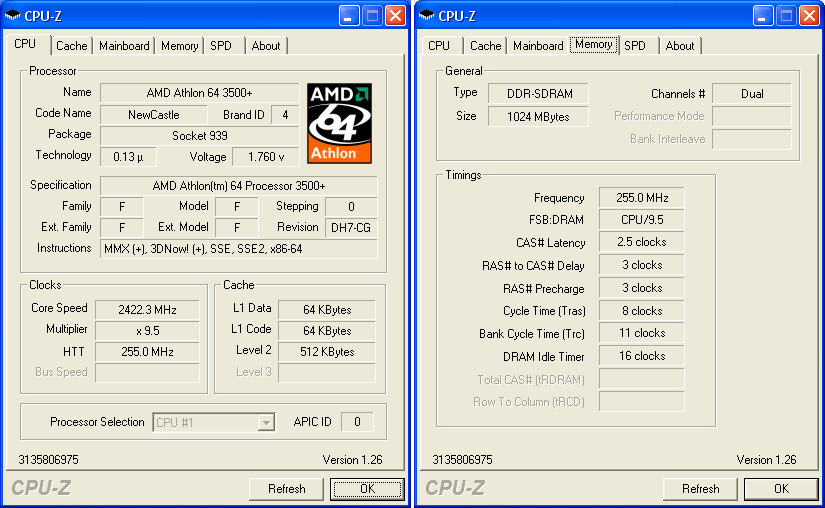Click the number 3135806975 in right window
Screen dimensions: 825x508
462,460
